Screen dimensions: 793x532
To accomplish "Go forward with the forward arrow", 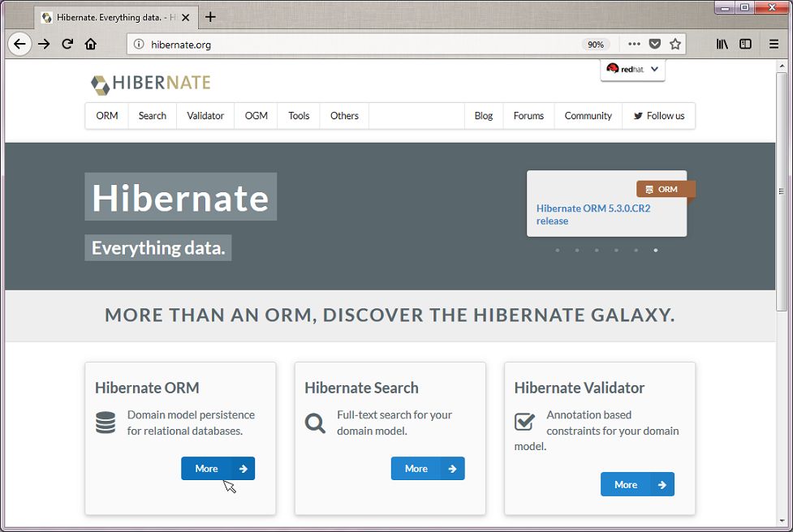I will (x=44, y=44).
